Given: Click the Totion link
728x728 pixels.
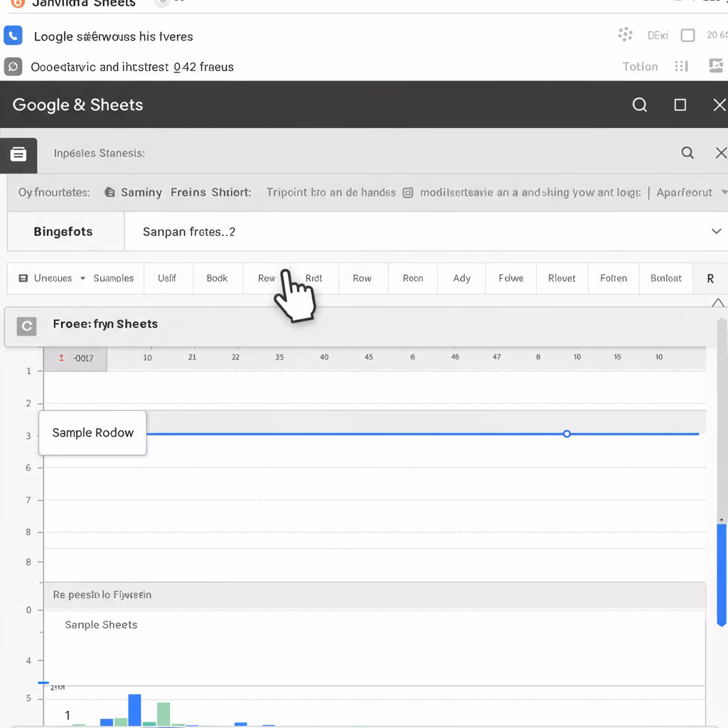Looking at the screenshot, I should pos(640,67).
